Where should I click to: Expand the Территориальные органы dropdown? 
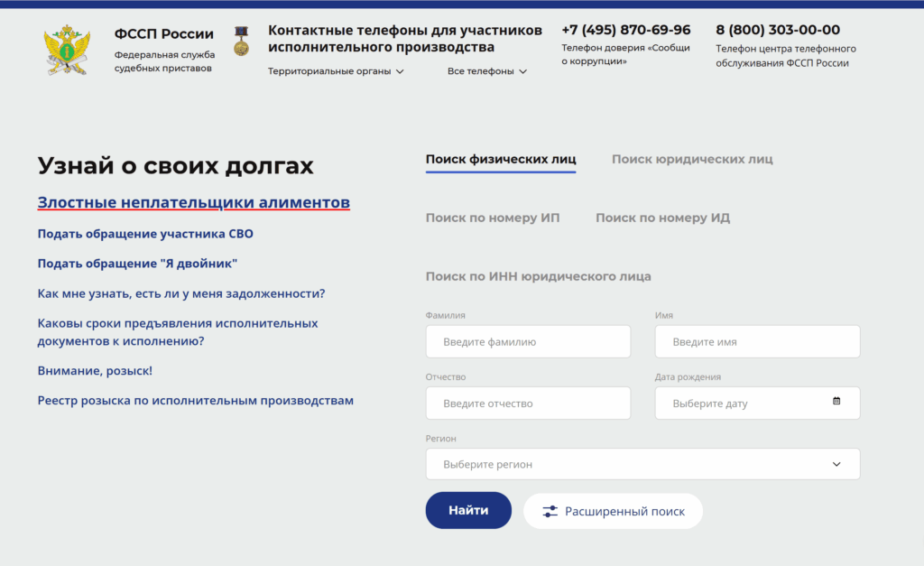[336, 71]
